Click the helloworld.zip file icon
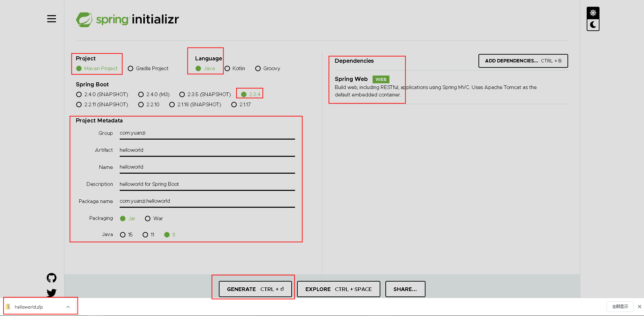Viewport: 644px width, 316px height. click(8, 307)
